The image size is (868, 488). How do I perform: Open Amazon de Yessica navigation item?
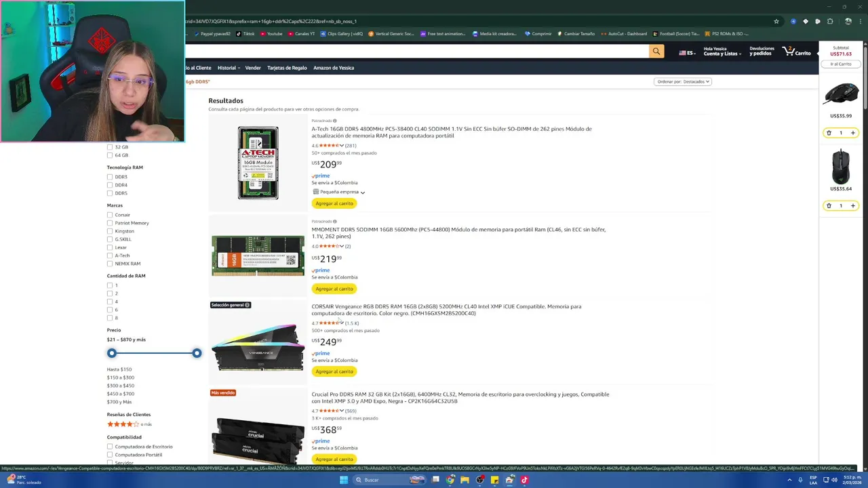(x=334, y=68)
